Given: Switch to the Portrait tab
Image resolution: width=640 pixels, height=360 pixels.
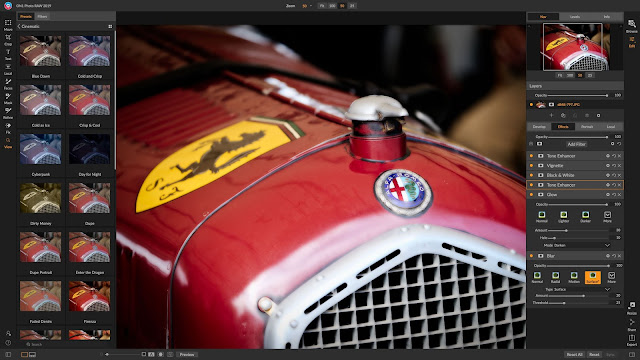Looking at the screenshot, I should point(587,127).
